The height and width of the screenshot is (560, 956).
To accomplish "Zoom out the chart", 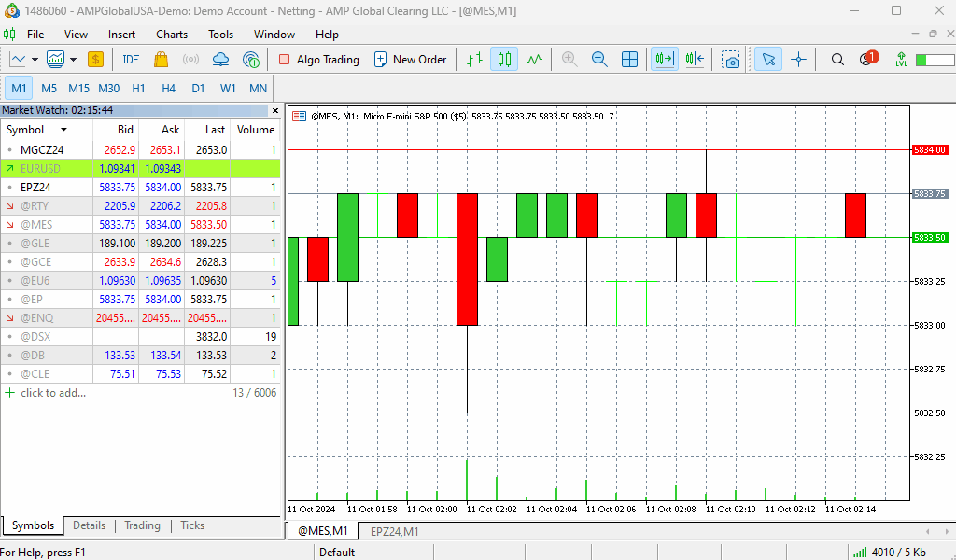I will pos(599,59).
